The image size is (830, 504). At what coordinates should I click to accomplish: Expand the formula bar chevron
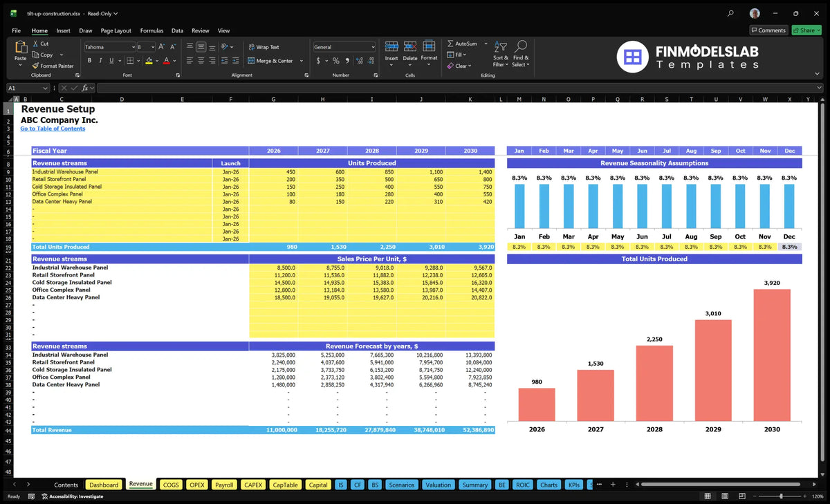click(819, 88)
